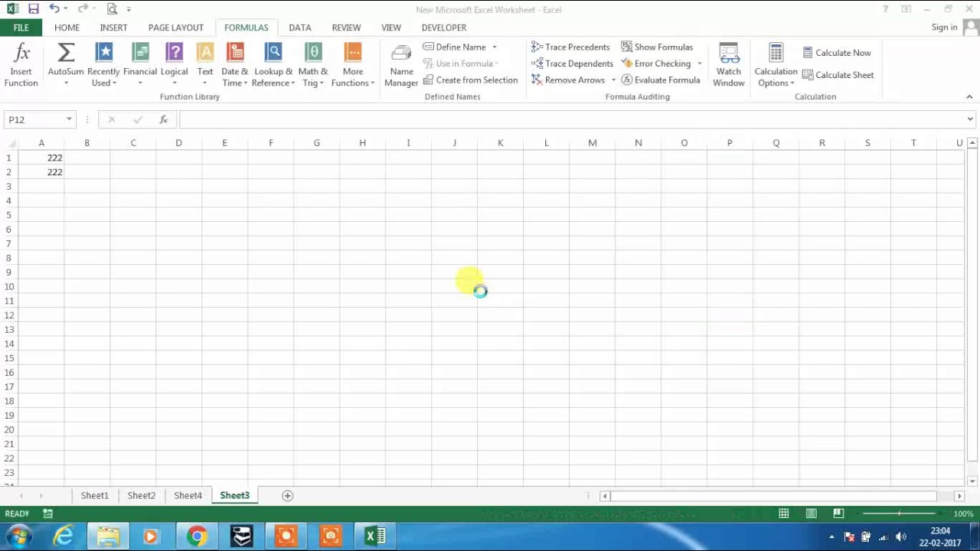The height and width of the screenshot is (551, 980).
Task: Switch to the REVIEW tab
Action: click(x=346, y=28)
